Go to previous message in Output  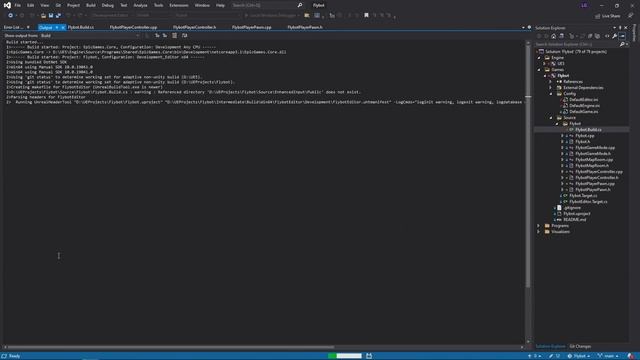click(157, 36)
